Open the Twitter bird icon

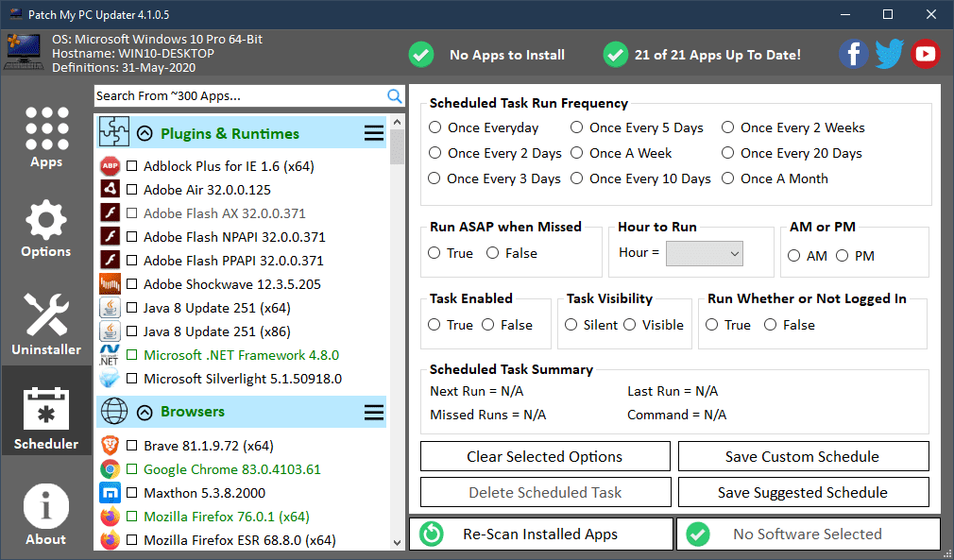point(890,54)
